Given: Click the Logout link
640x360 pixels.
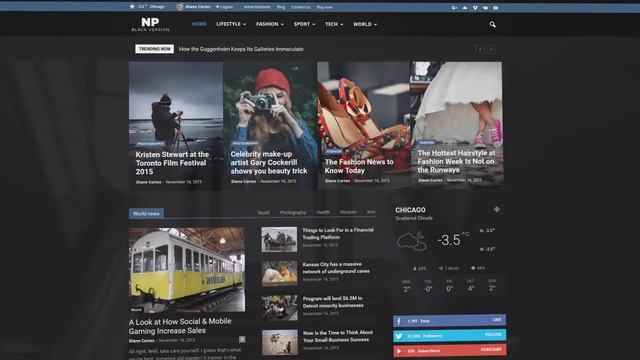Looking at the screenshot, I should [x=224, y=7].
